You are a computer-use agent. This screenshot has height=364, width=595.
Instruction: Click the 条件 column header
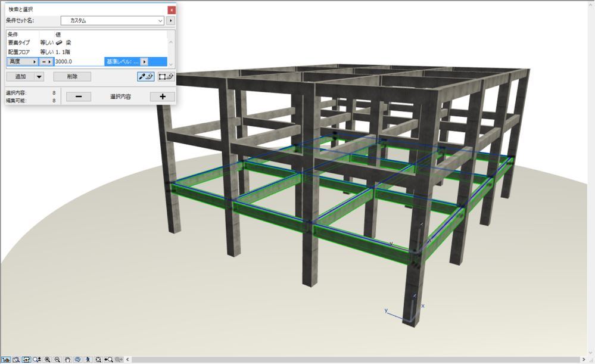[x=13, y=34]
